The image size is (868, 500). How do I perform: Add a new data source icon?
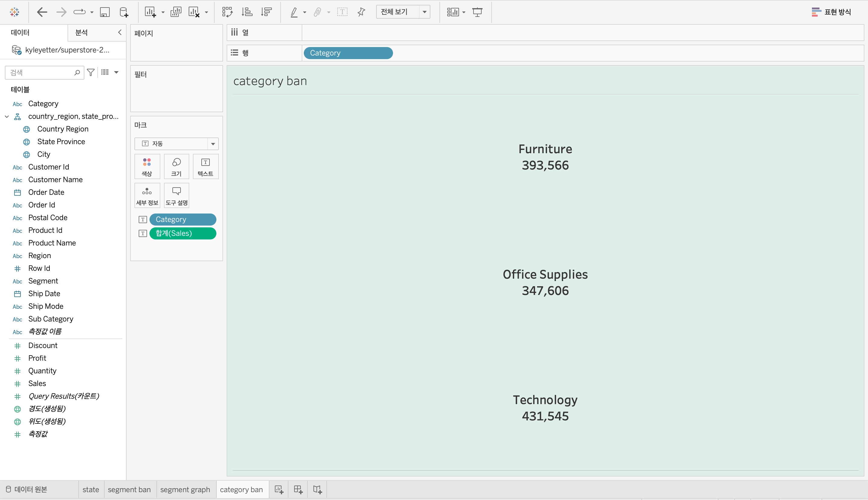coord(124,12)
